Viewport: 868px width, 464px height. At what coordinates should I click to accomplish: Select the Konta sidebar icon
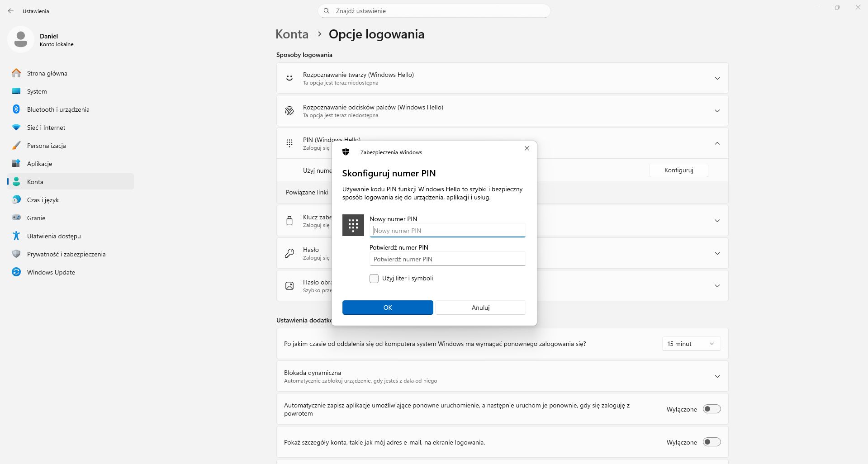[x=16, y=182]
